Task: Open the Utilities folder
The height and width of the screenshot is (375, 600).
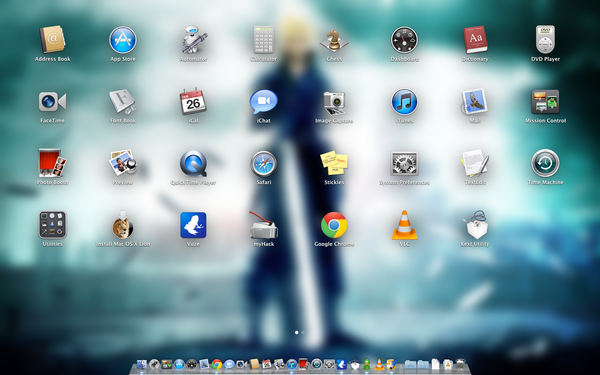Action: pyautogui.click(x=52, y=225)
